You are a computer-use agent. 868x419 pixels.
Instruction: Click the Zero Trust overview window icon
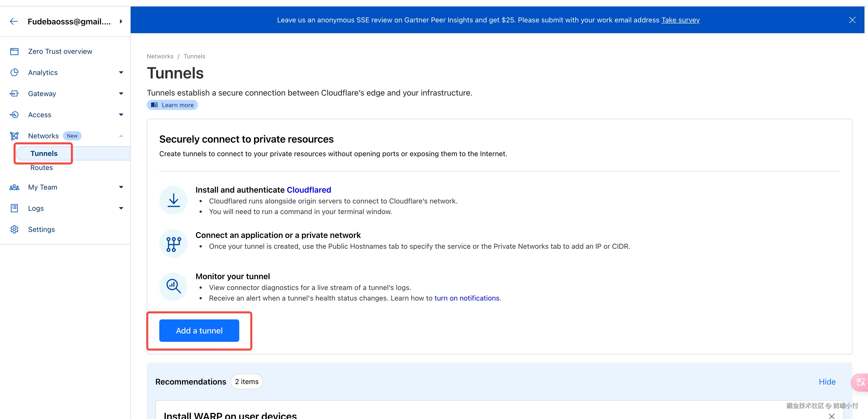point(14,52)
